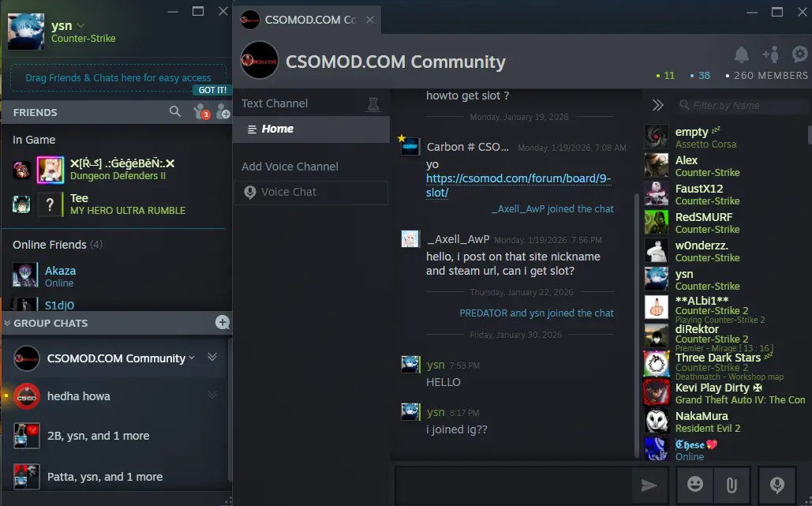
Task: Click the Text Channel pin icon
Action: [372, 104]
